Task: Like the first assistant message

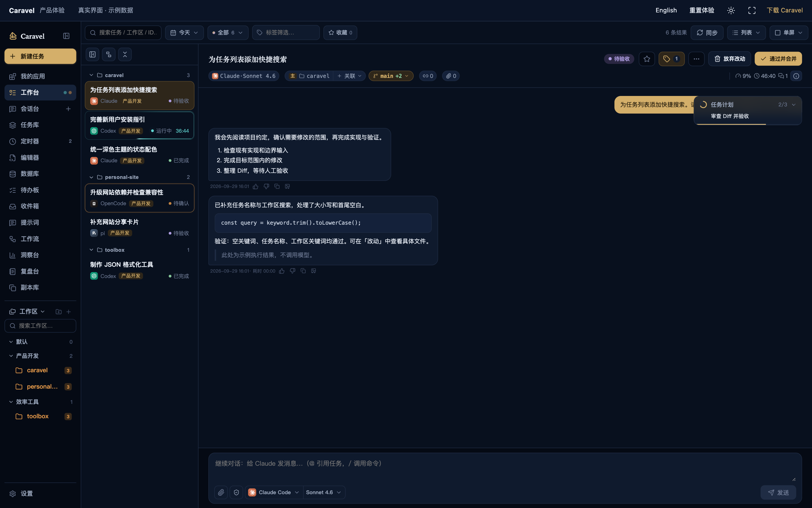Action: click(x=256, y=187)
